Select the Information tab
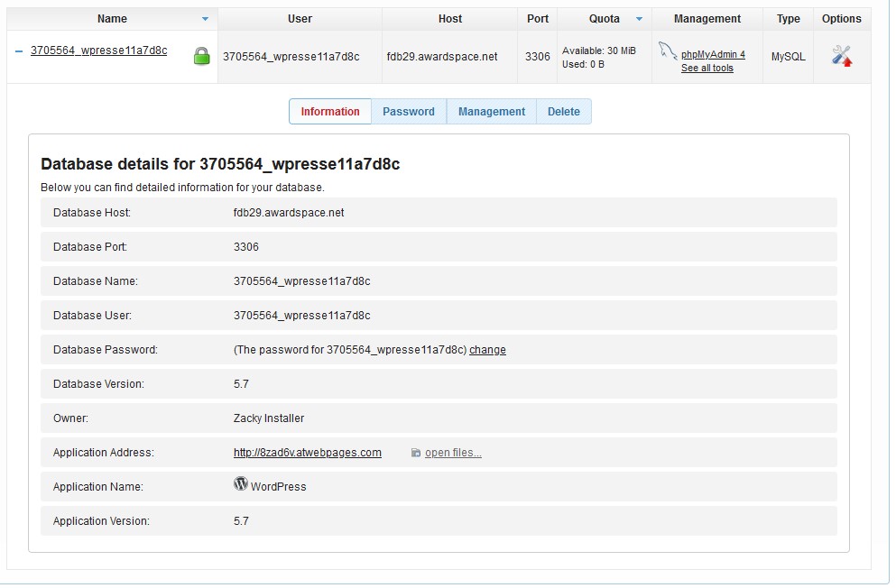Image resolution: width=896 pixels, height=588 pixels. (x=329, y=112)
